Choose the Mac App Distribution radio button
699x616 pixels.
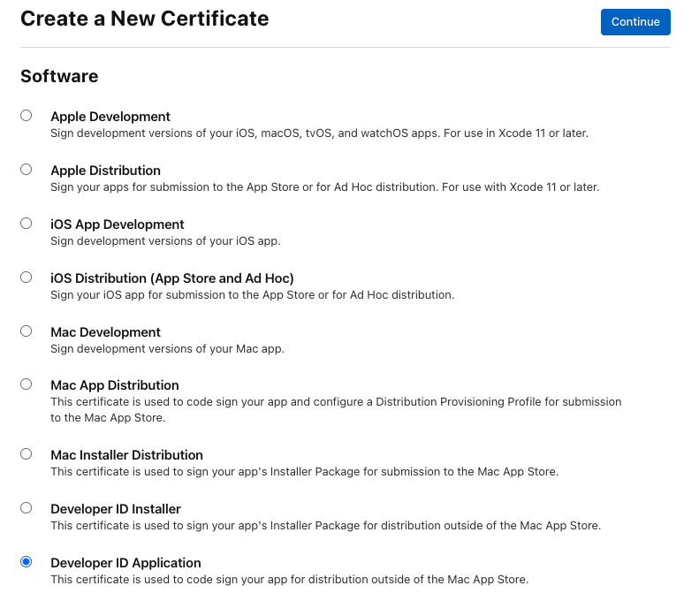coord(27,384)
